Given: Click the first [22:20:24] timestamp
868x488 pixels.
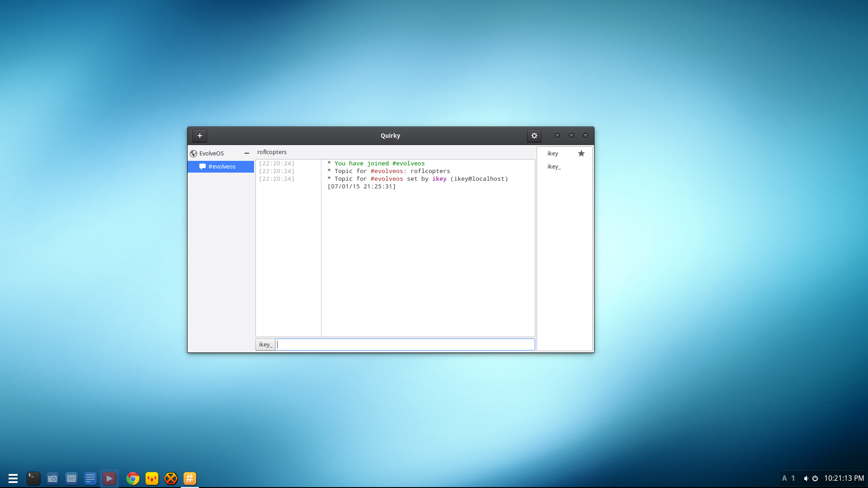Looking at the screenshot, I should click(x=277, y=164).
